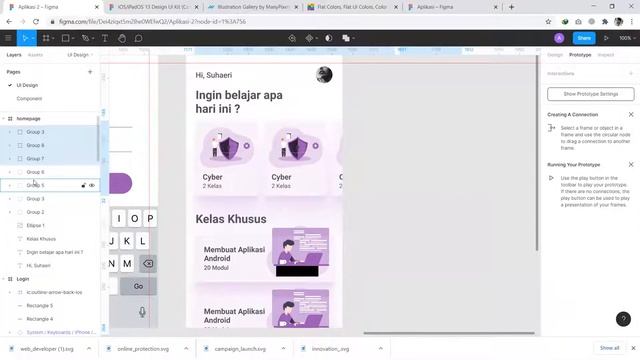Screen dimensions: 640x360
Task: Open the help question mark button
Action: point(623,319)
